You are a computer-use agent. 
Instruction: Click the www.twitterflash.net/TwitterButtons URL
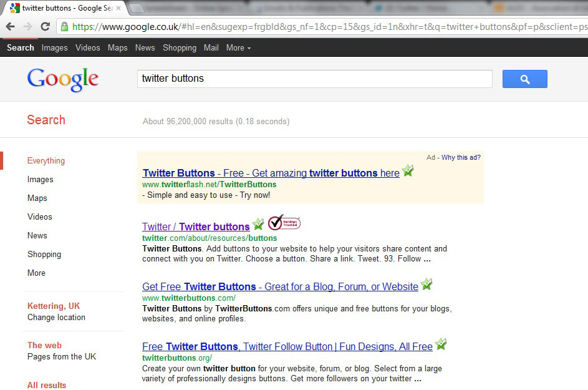[x=210, y=184]
